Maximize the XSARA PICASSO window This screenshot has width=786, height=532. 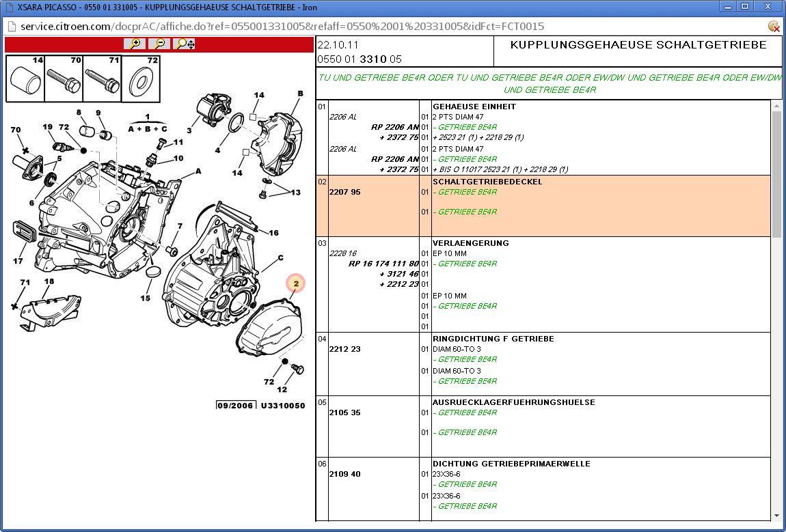745,7
